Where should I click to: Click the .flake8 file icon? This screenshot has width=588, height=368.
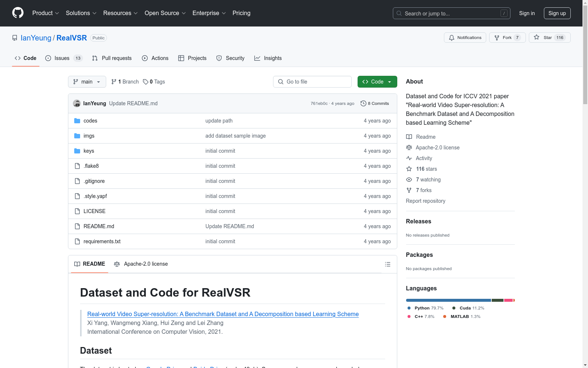pos(77,166)
